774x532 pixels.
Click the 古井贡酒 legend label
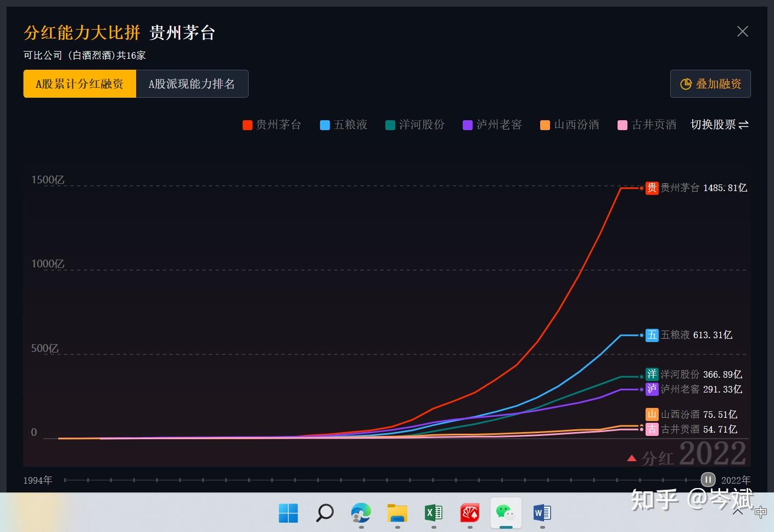coord(654,125)
